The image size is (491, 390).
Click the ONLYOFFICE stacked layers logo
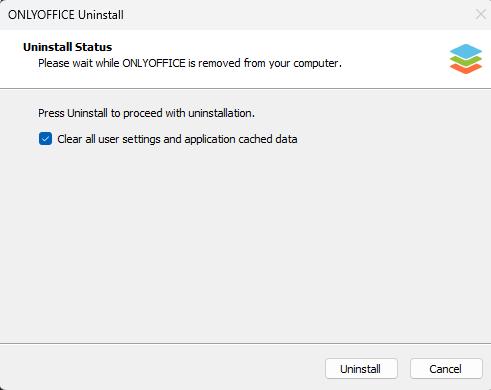[466, 59]
